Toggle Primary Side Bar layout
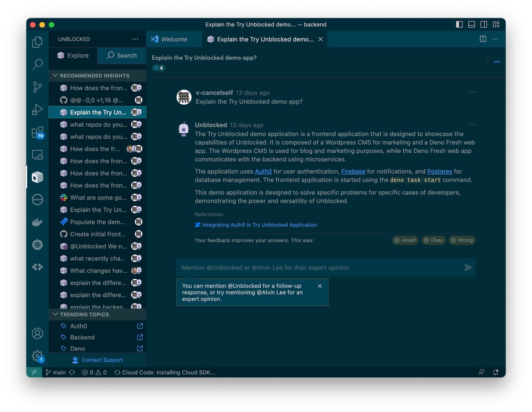Image resolution: width=532 pixels, height=412 pixels. click(x=459, y=24)
